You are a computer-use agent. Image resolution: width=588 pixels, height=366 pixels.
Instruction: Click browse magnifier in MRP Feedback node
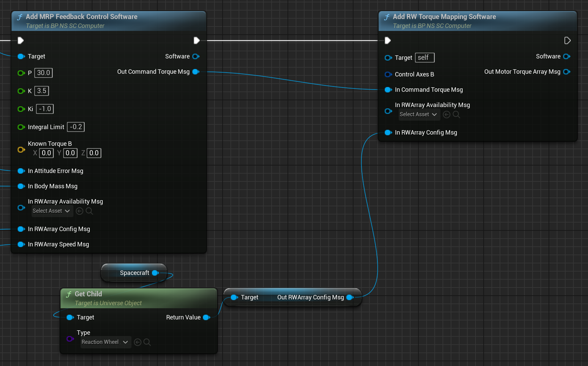89,211
